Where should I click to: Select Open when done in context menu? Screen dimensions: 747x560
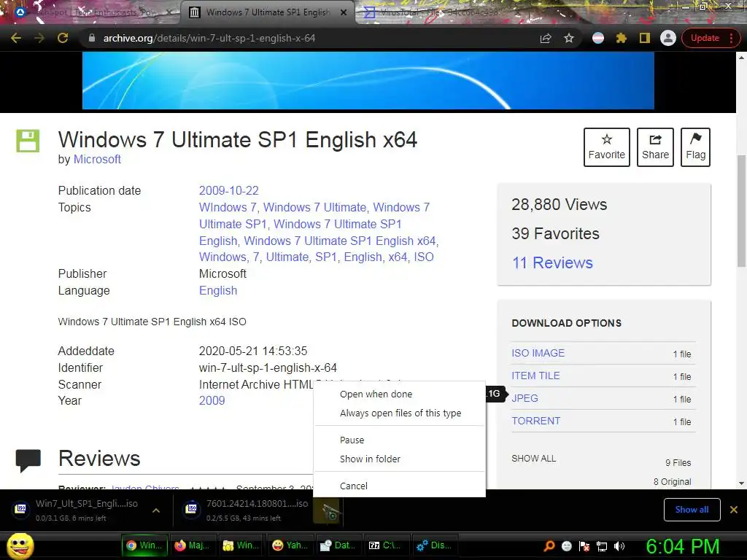pos(399,394)
